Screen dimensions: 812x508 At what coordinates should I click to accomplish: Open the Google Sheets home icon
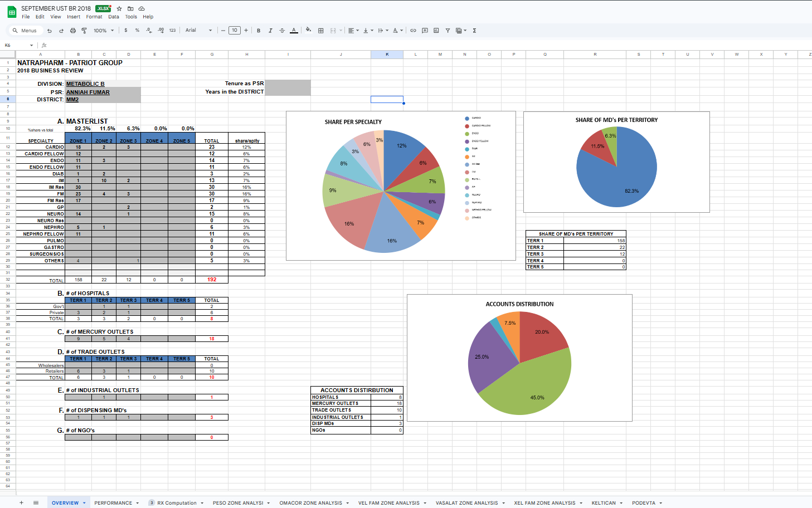point(11,12)
